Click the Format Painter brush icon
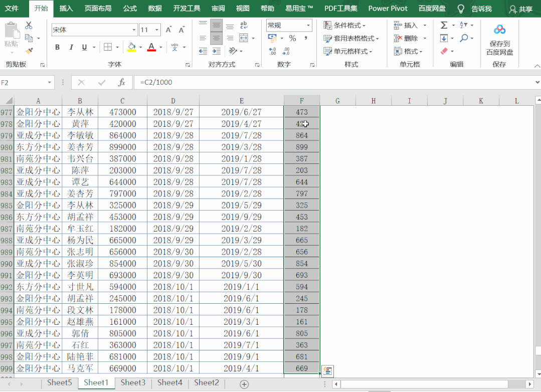 29,51
